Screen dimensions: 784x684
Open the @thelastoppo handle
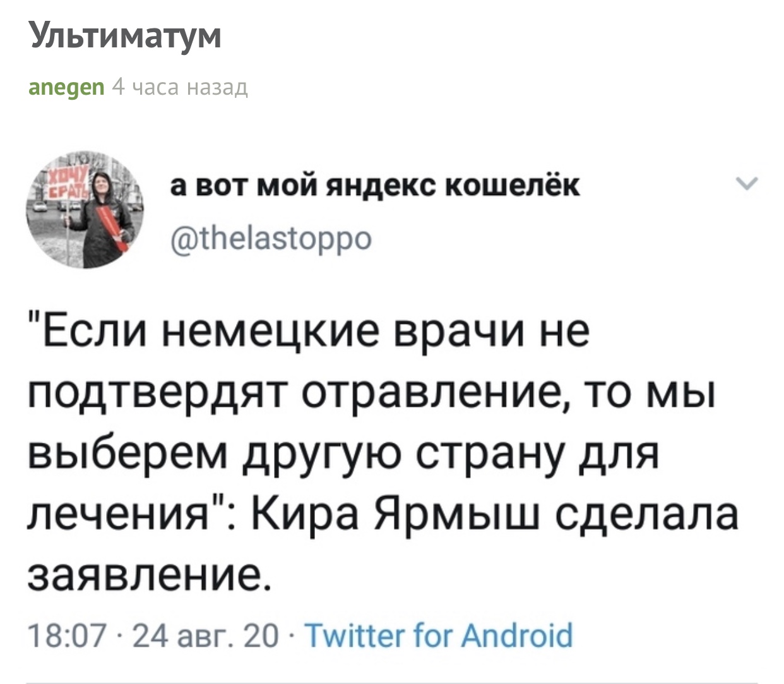pyautogui.click(x=272, y=238)
